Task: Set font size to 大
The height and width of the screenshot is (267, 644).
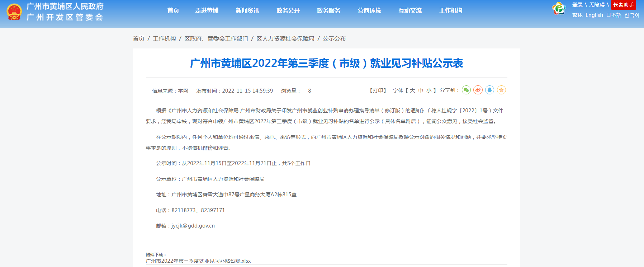Action: pos(412,90)
